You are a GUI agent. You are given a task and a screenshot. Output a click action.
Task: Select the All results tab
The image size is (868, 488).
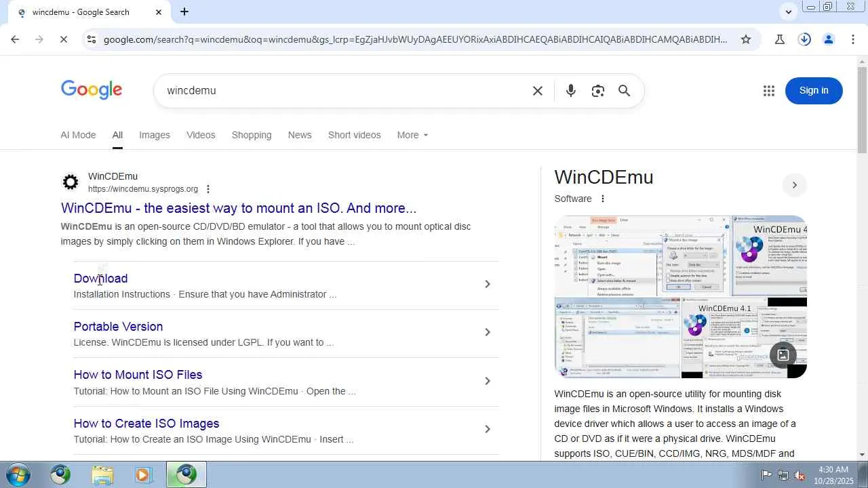(117, 135)
